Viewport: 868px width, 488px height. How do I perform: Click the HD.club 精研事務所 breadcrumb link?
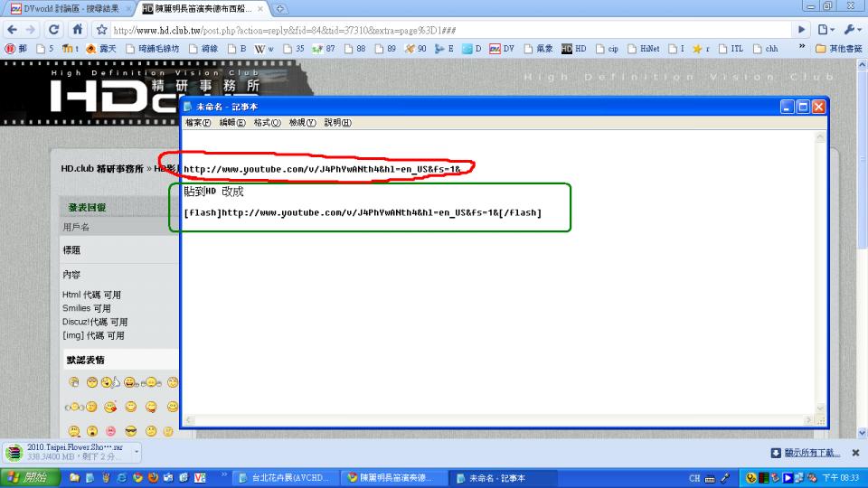102,168
